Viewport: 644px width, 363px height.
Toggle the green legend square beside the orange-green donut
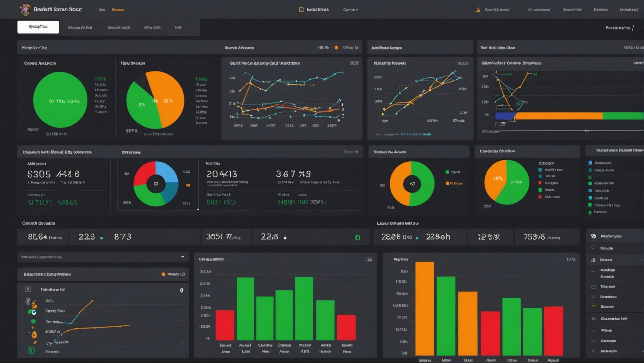tap(447, 172)
